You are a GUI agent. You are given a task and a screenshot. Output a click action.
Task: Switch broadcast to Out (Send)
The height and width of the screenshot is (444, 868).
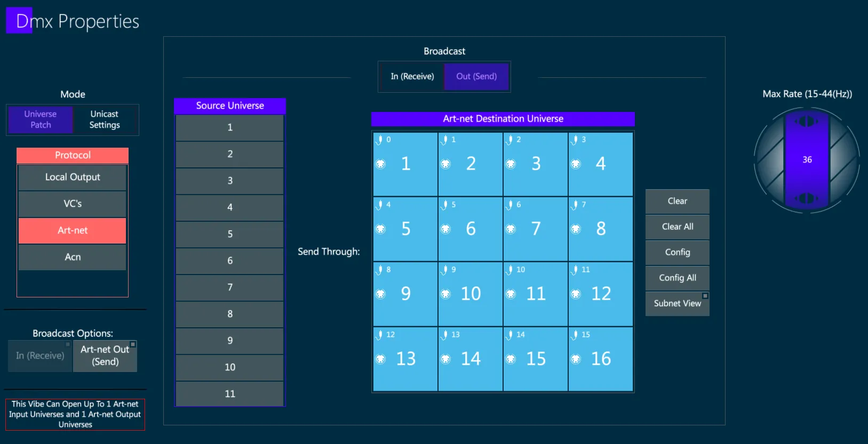(x=476, y=76)
